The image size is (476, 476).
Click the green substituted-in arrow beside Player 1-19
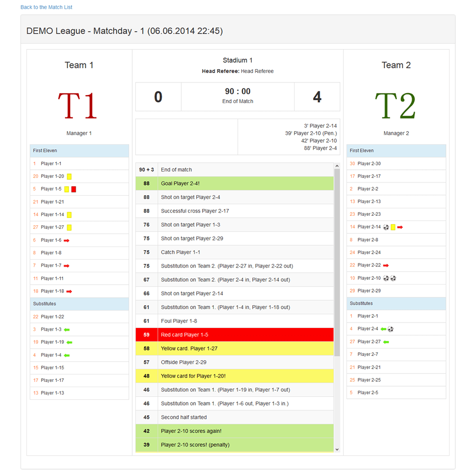(x=69, y=342)
